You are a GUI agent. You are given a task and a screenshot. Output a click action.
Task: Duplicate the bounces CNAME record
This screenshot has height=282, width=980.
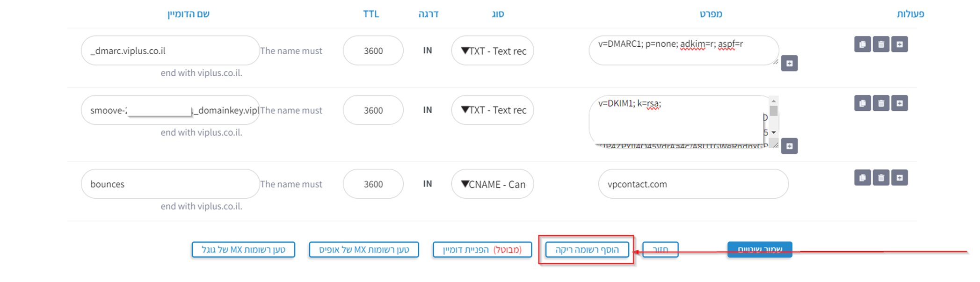(862, 178)
